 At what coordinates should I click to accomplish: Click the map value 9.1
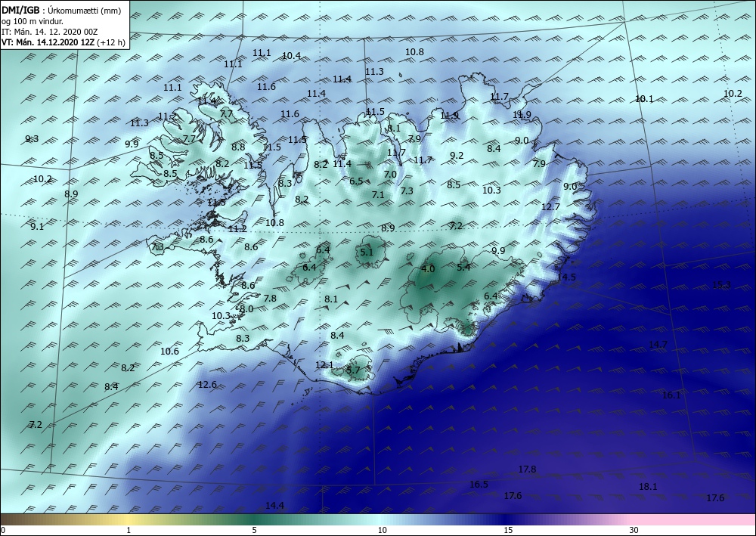(37, 227)
